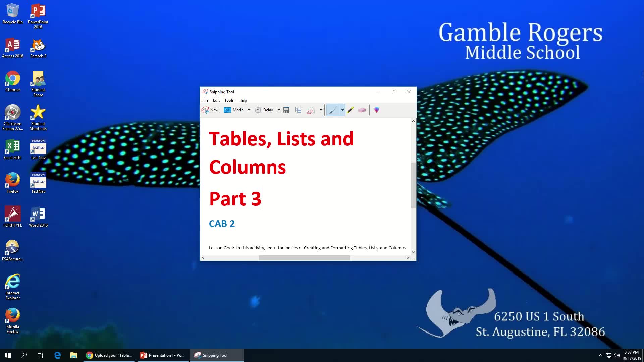
Task: Click the scroll right arrow
Action: tap(408, 258)
